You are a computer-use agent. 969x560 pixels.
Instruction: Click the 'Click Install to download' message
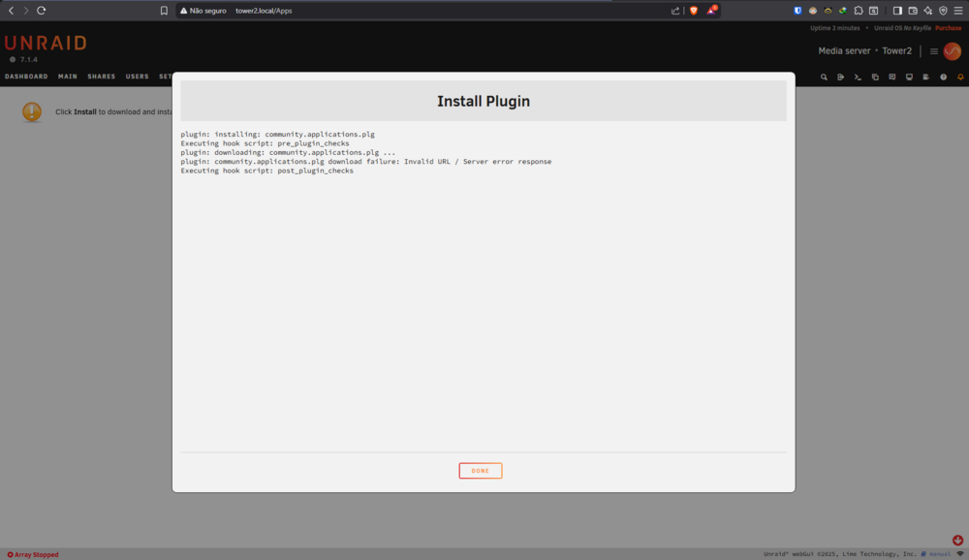[113, 111]
